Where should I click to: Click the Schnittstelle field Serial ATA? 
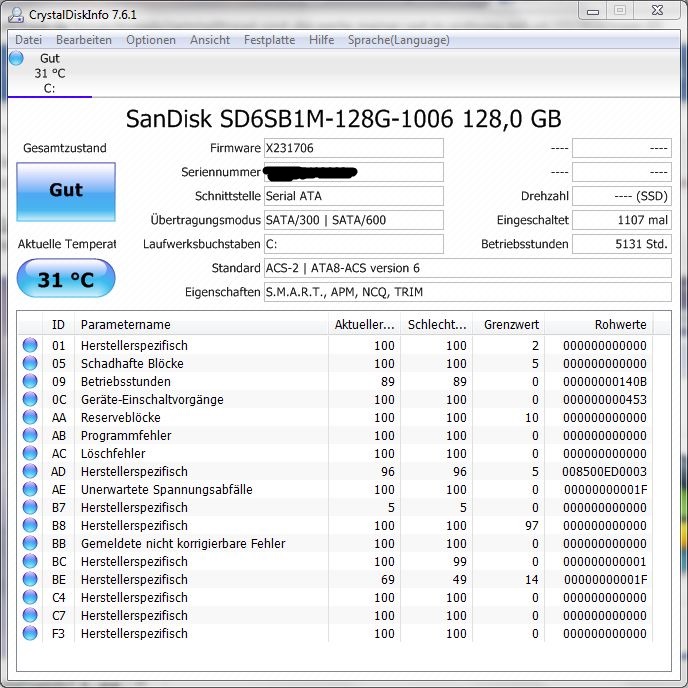[354, 196]
